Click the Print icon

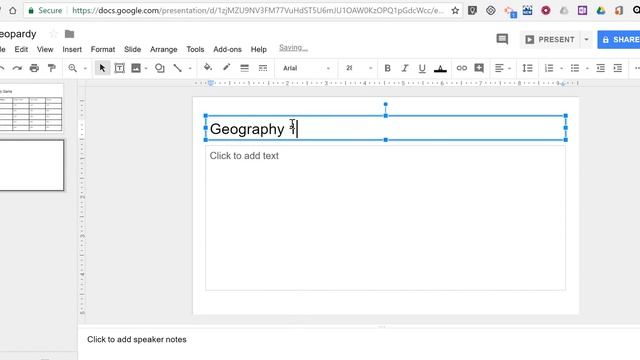pyautogui.click(x=34, y=68)
